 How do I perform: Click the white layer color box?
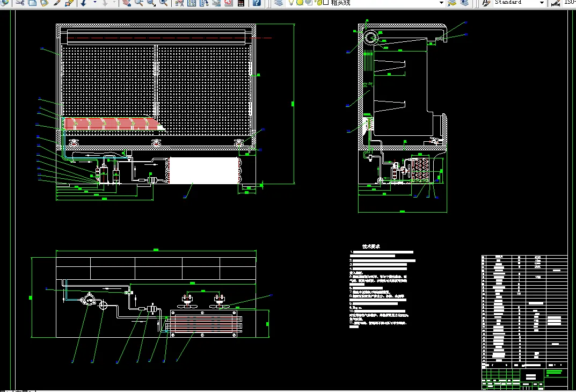(326, 2)
